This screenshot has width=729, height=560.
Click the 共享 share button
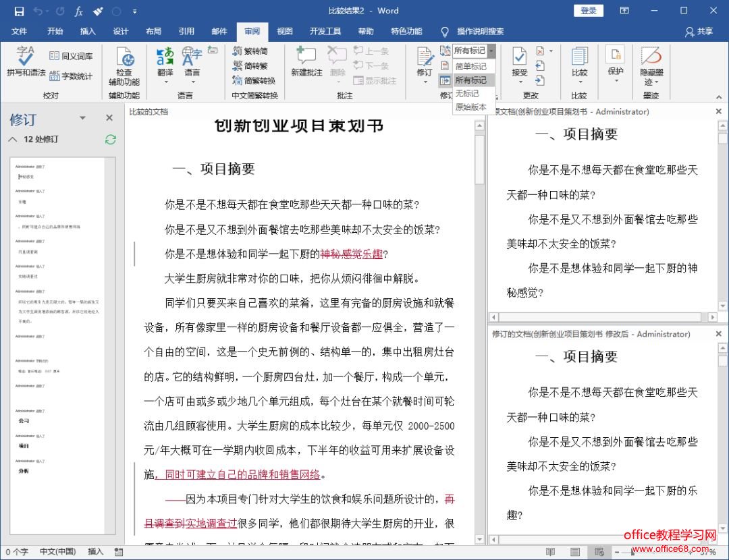(x=699, y=31)
